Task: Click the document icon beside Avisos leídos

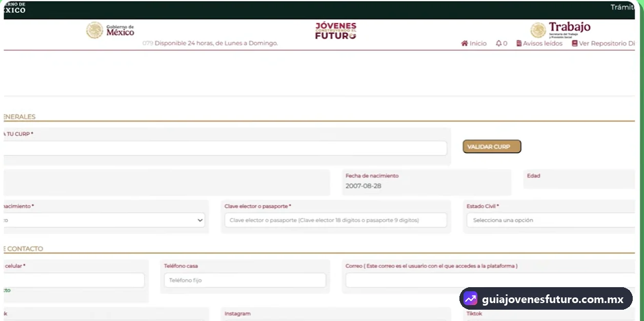Action: pos(519,44)
